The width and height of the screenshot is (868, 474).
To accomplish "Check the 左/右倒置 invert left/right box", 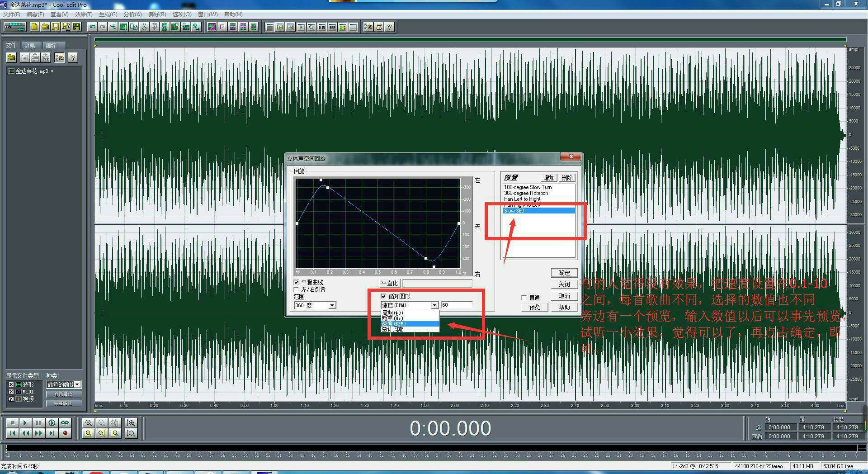I will (297, 289).
